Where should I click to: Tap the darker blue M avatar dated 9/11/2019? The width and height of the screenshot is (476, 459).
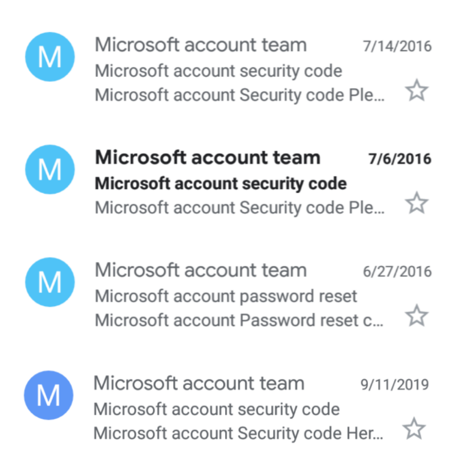click(48, 395)
